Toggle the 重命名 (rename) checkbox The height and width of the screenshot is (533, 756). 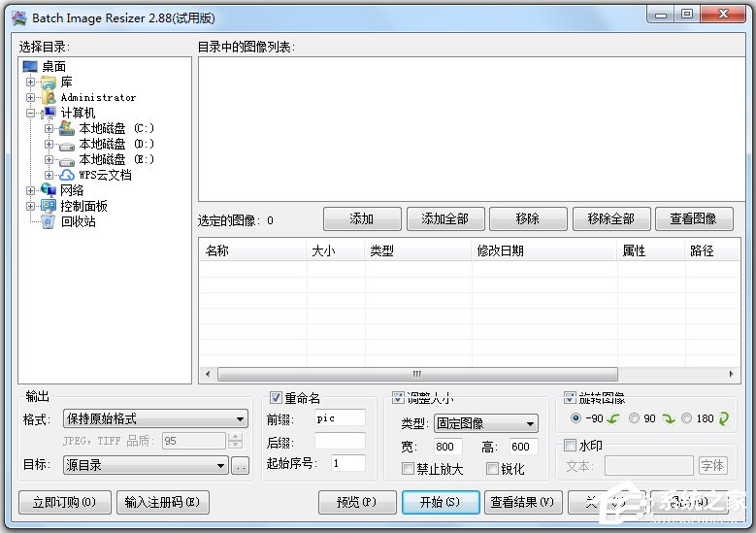click(276, 398)
